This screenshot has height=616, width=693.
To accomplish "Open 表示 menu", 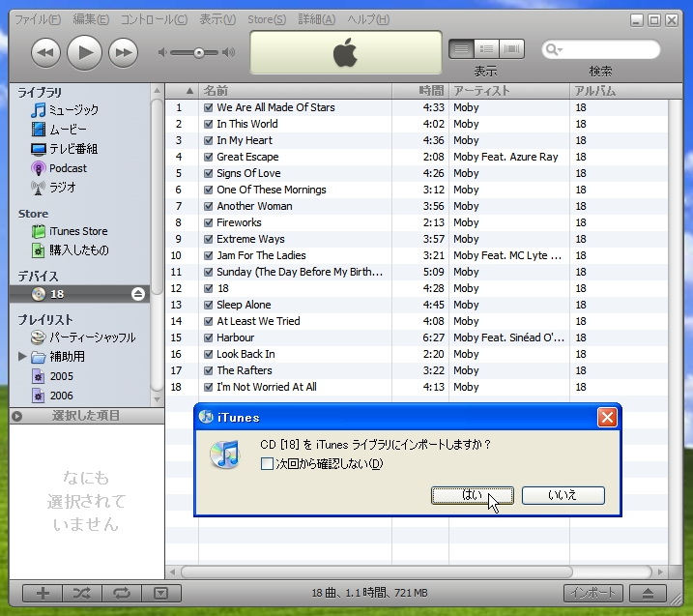I will coord(217,19).
